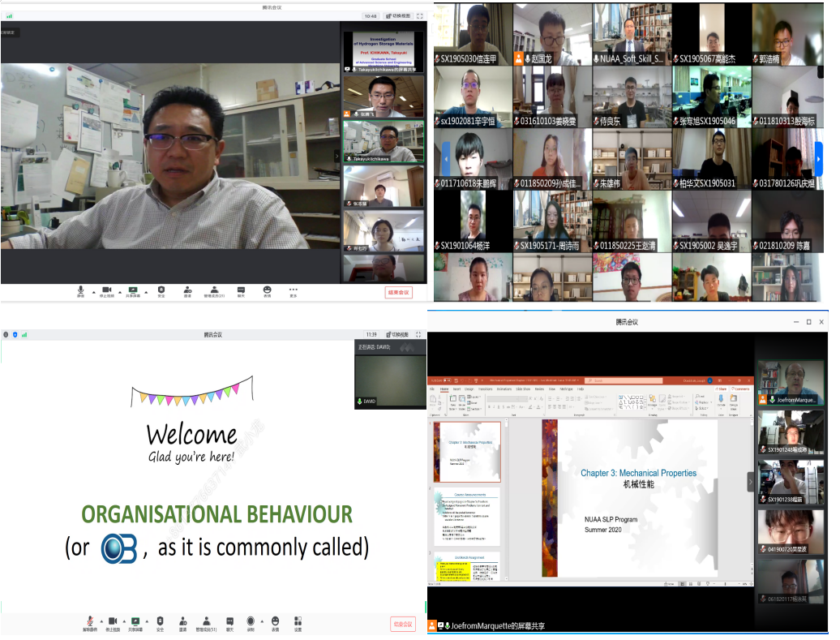This screenshot has height=640, width=840.
Task: Open the File tab in shared PowerPoint
Action: pos(432,389)
